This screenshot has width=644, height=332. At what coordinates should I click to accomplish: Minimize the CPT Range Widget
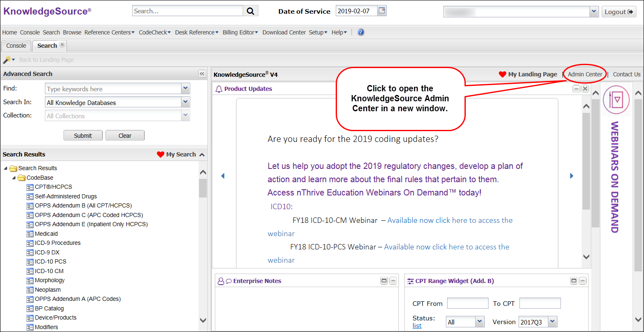click(x=583, y=281)
